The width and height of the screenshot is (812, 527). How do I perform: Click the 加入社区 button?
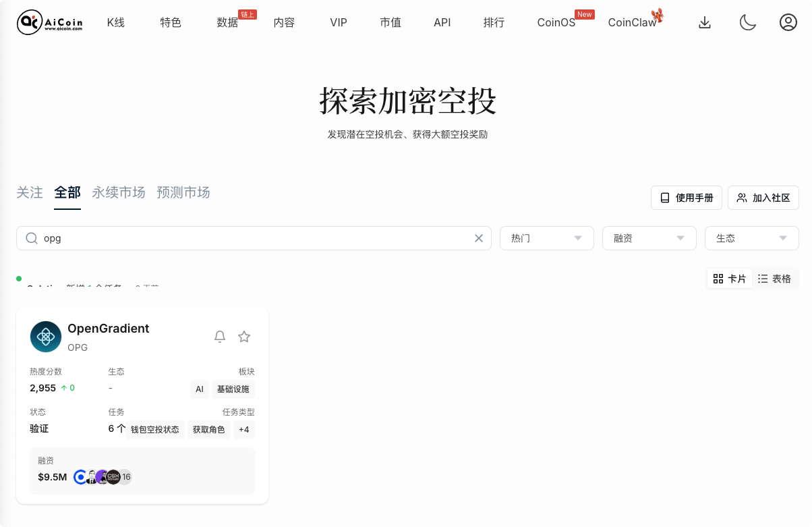(x=763, y=197)
